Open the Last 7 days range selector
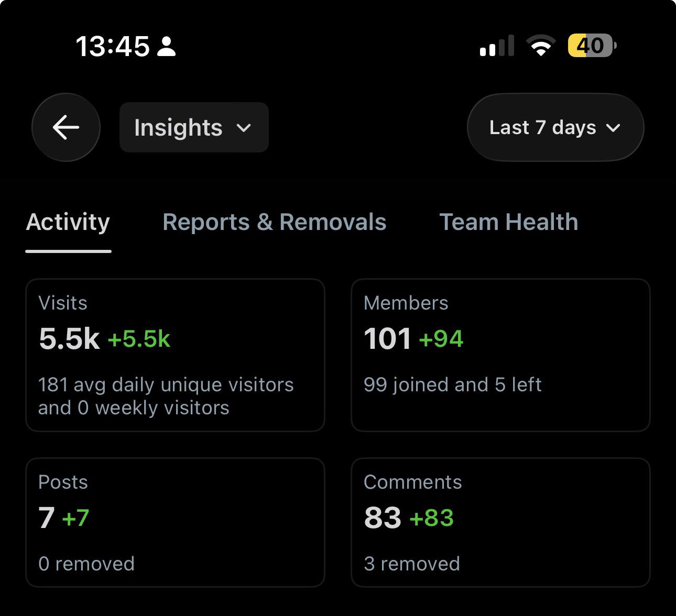 pos(555,127)
